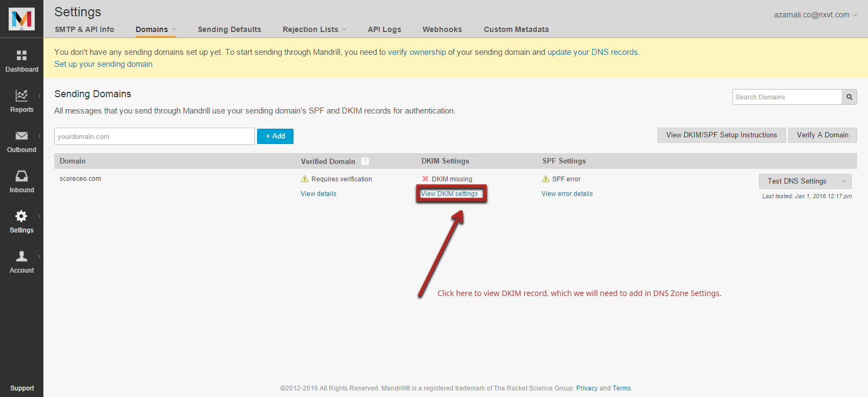Open the Rejection Lists dropdown arrow
868x397 pixels.
[x=344, y=29]
